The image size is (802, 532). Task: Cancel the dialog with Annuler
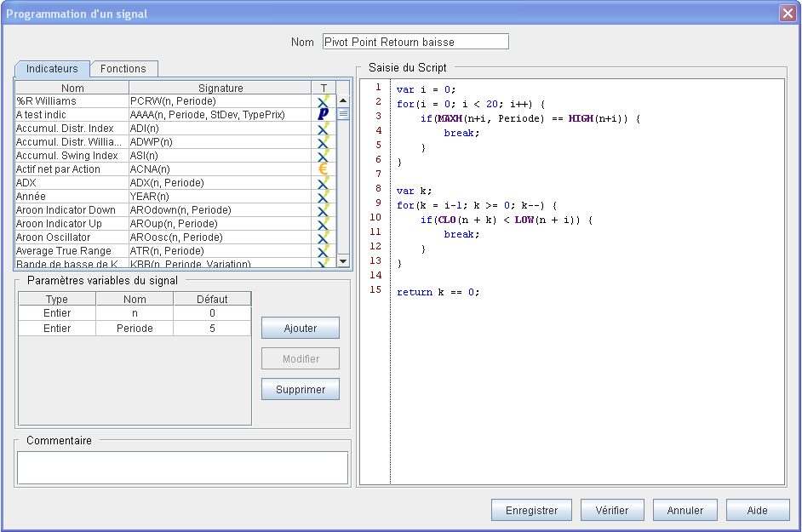pyautogui.click(x=685, y=511)
